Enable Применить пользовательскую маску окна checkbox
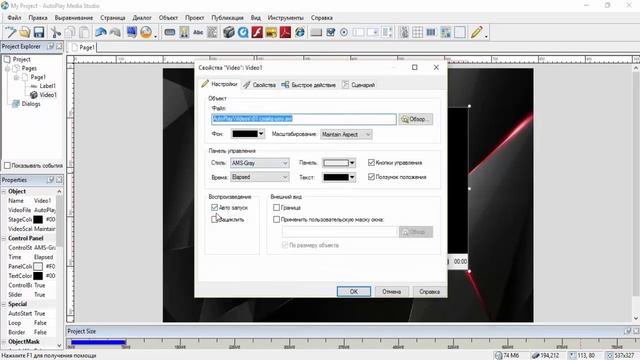 pos(276,220)
